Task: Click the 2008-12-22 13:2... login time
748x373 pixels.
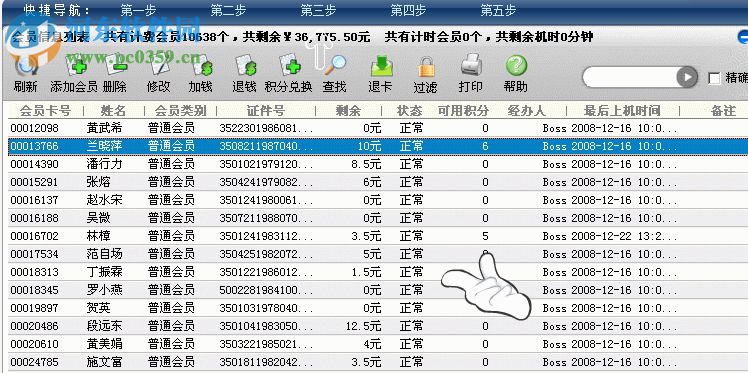Action: [x=624, y=236]
